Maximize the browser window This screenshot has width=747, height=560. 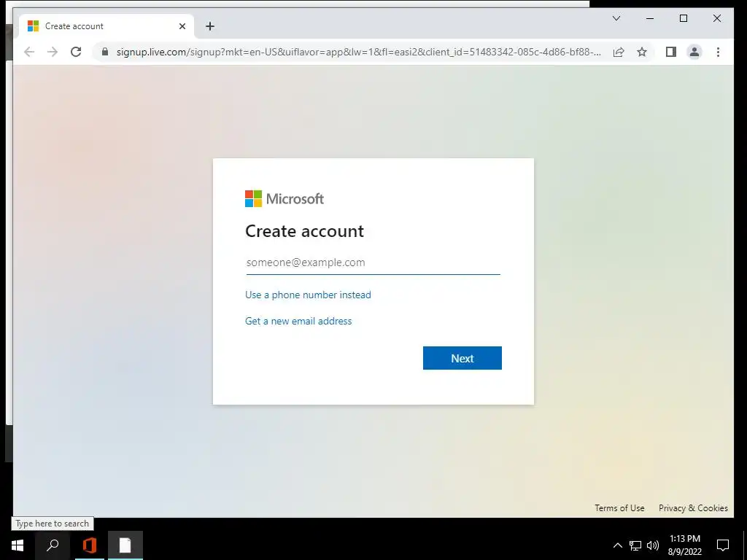click(683, 18)
